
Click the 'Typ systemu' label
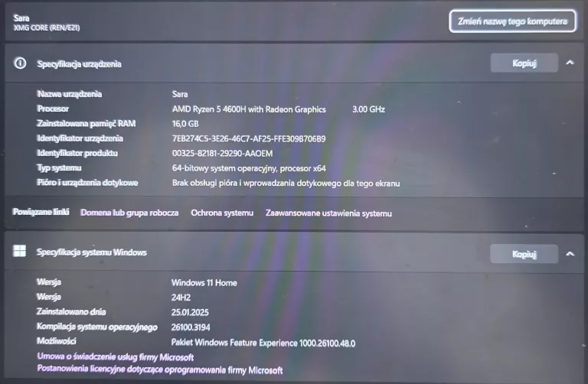click(59, 168)
